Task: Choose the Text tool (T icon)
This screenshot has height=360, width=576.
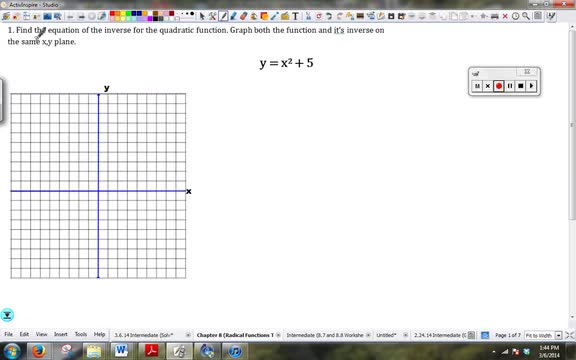Action: [295, 16]
